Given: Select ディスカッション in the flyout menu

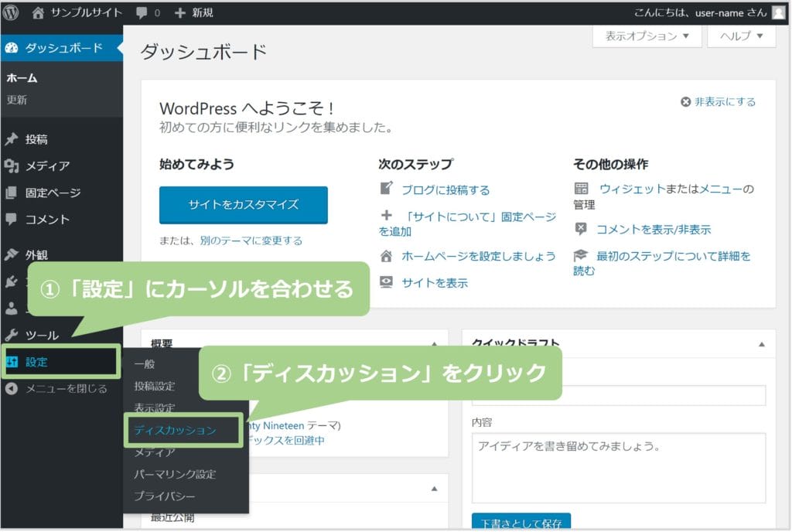Looking at the screenshot, I should pos(175,430).
